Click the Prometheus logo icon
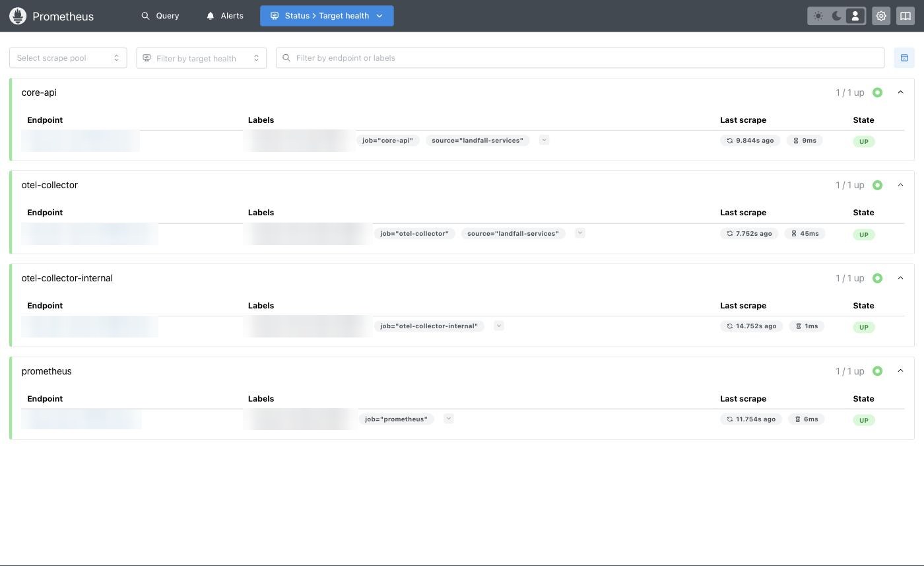This screenshot has width=924, height=566. pos(18,16)
